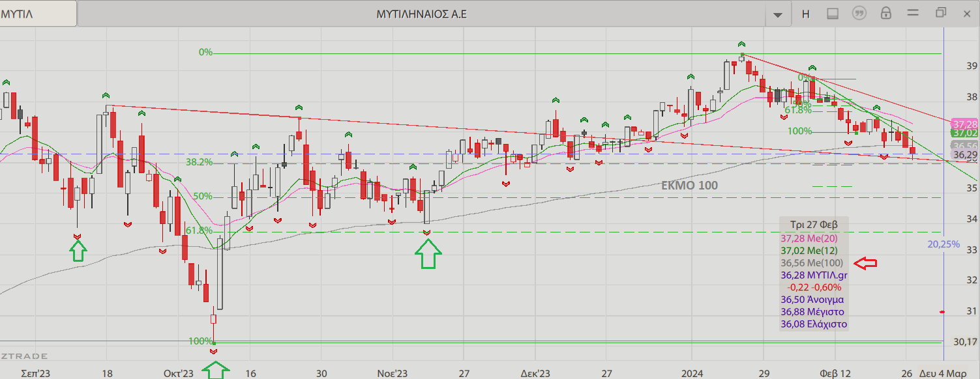Select the ΜΥΤΙΛΗΝΑΙΟΣ Α.Ε title box

(x=422, y=14)
